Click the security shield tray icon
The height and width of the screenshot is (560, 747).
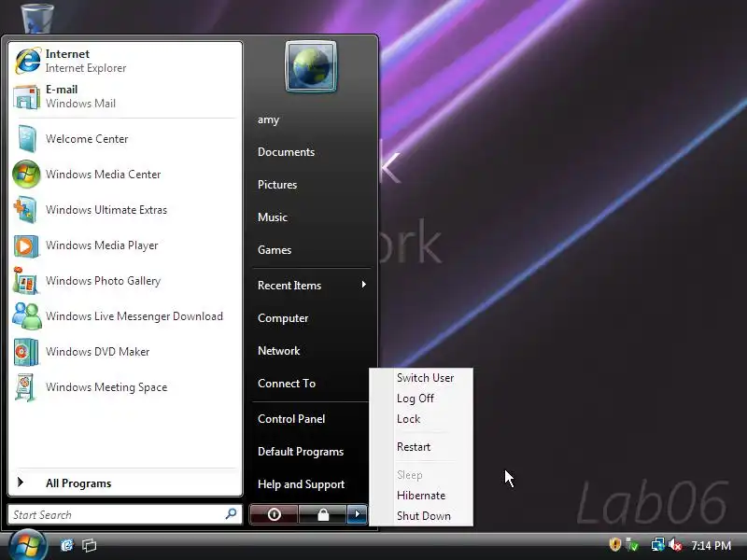click(x=615, y=544)
